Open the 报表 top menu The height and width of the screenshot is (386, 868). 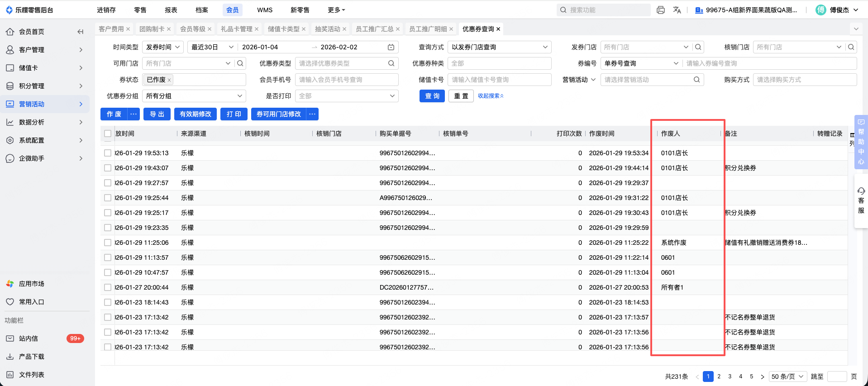pyautogui.click(x=171, y=10)
